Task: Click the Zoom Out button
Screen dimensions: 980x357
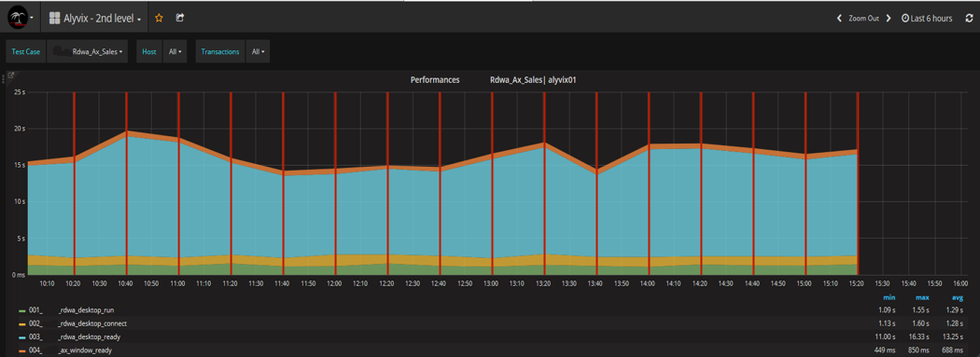Action: coord(863,19)
